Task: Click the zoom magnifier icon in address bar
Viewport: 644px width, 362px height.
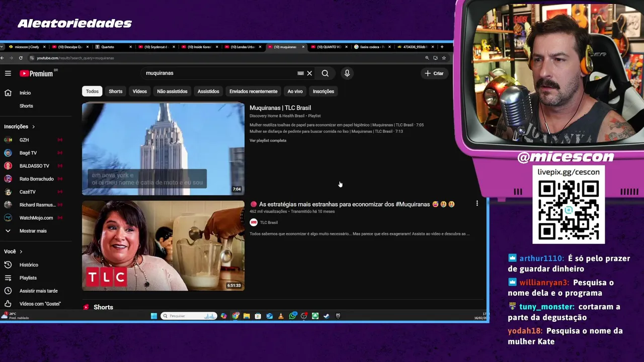Action: click(427, 58)
